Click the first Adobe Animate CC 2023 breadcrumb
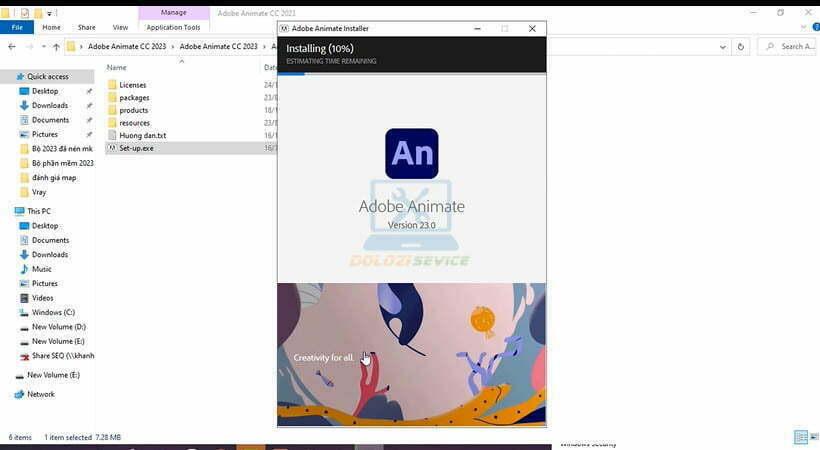The image size is (820, 450). (x=127, y=47)
